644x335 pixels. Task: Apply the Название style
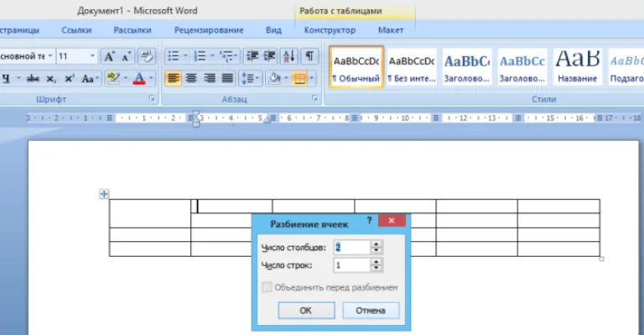click(x=578, y=67)
